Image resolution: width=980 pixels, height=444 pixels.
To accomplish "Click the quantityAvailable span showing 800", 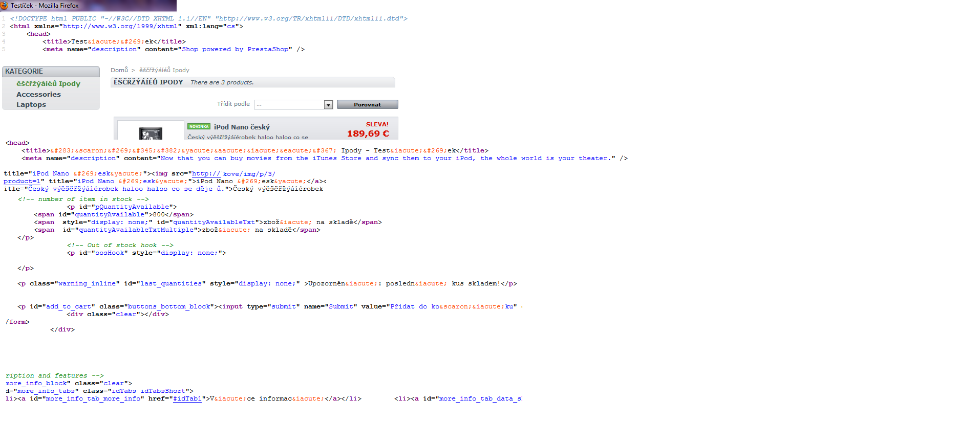I will (114, 214).
